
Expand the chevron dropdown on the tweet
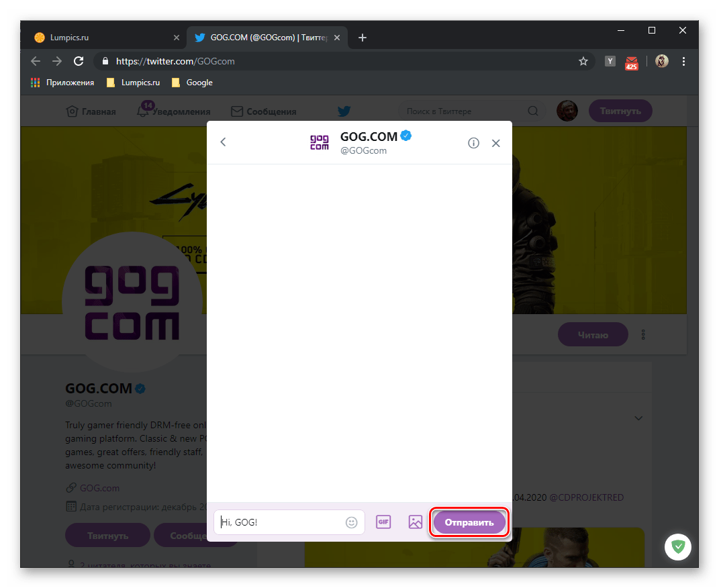click(x=638, y=418)
